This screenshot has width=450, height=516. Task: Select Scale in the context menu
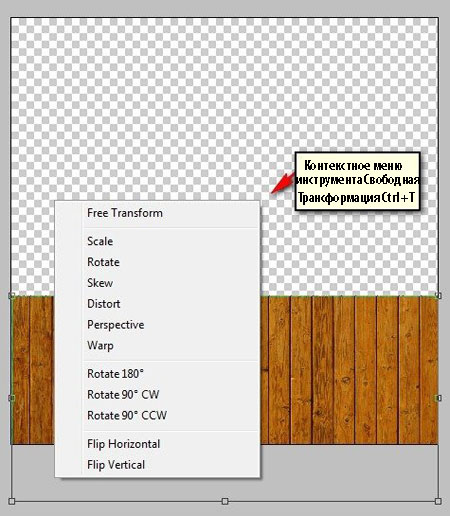[x=158, y=241]
